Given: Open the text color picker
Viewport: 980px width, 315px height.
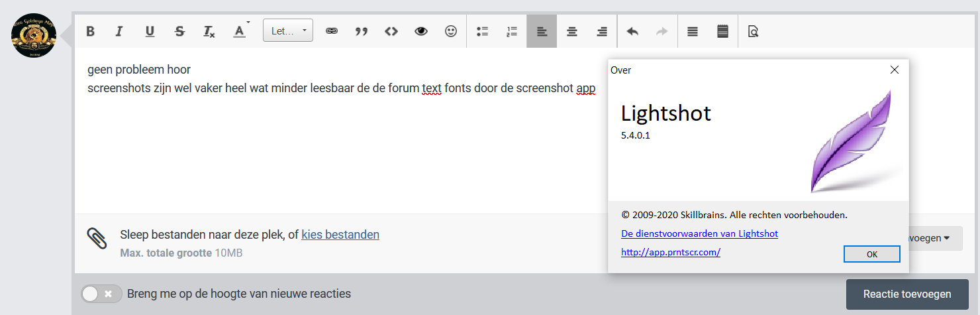Looking at the screenshot, I should pyautogui.click(x=240, y=31).
